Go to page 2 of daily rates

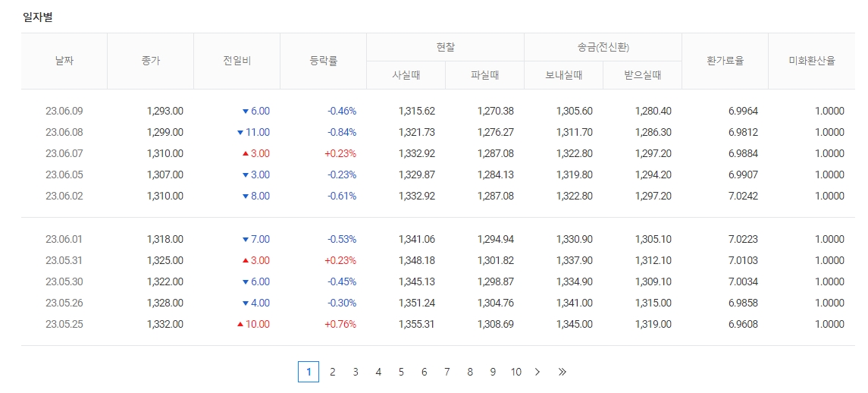tap(332, 372)
